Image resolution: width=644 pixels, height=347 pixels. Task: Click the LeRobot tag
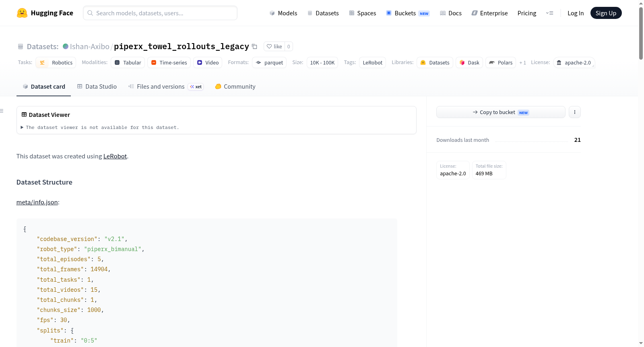click(x=373, y=62)
